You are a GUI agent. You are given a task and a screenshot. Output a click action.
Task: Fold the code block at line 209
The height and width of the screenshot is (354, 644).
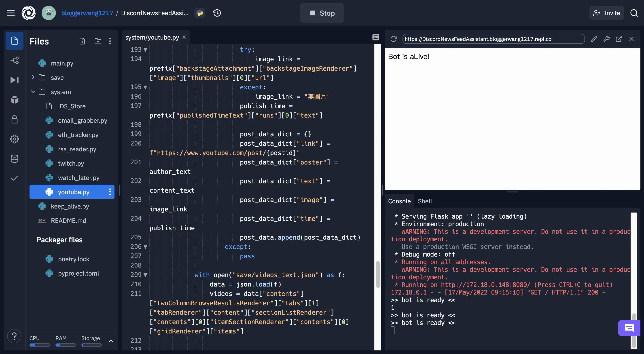coord(146,275)
